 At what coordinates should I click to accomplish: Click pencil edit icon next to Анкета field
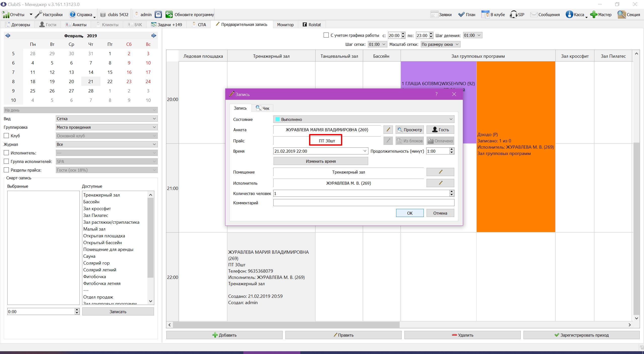388,130
